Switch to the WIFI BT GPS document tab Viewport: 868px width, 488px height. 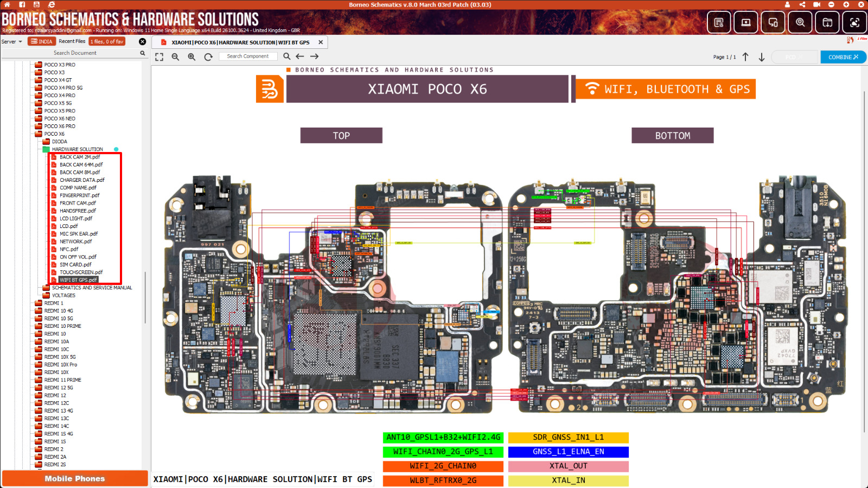(240, 42)
